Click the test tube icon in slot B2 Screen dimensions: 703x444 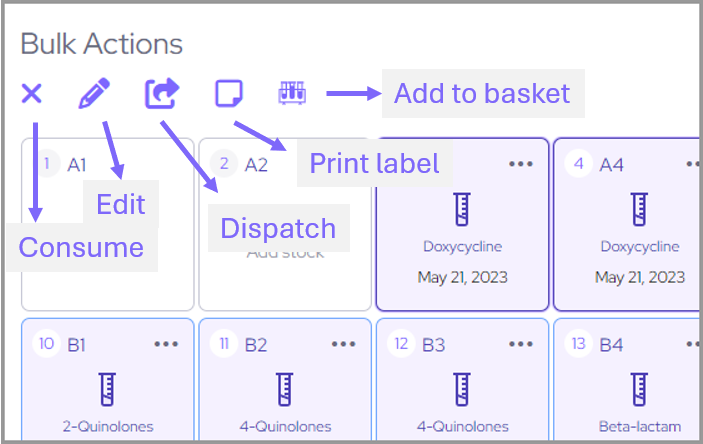pyautogui.click(x=284, y=388)
